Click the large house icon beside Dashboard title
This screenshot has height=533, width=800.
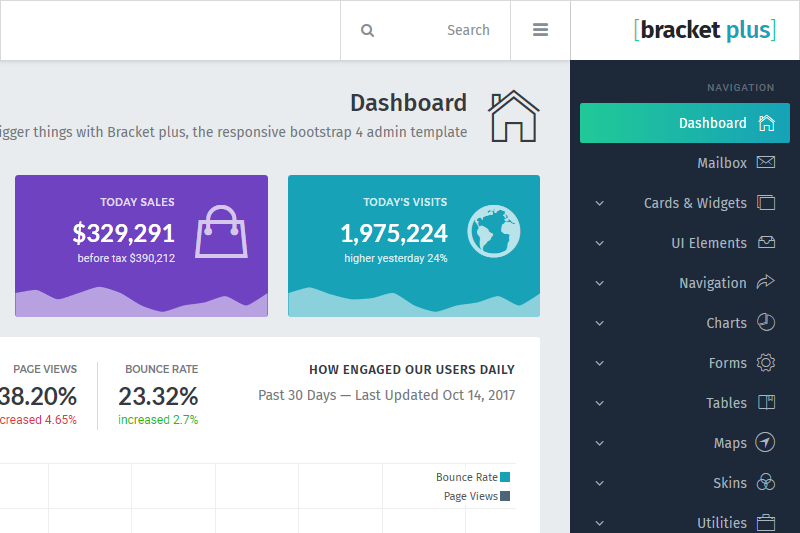point(513,116)
